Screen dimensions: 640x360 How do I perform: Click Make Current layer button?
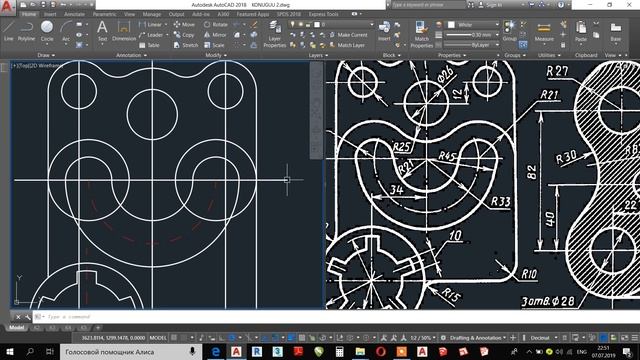click(x=348, y=35)
